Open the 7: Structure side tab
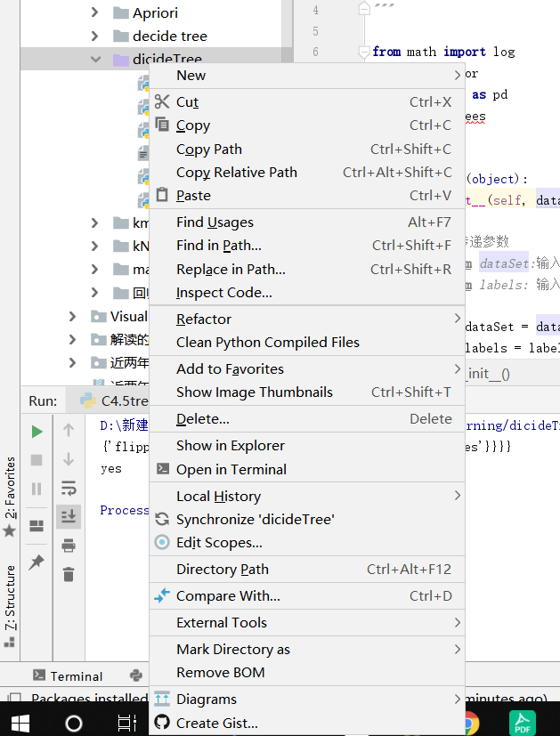The width and height of the screenshot is (560, 736). tap(10, 606)
